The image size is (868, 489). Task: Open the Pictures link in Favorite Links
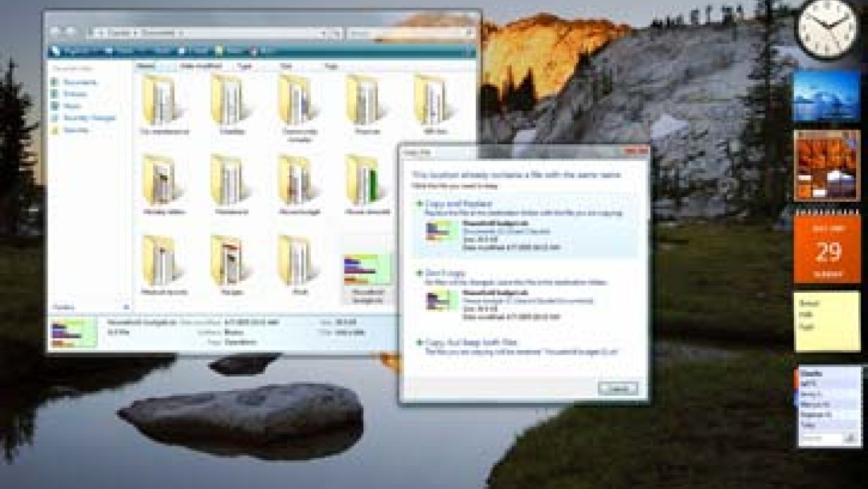pos(75,94)
